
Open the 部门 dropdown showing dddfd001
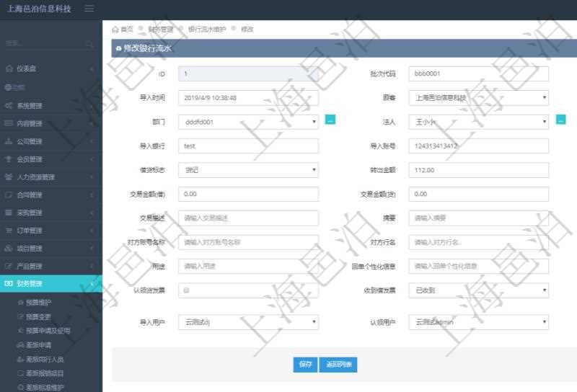tap(248, 122)
